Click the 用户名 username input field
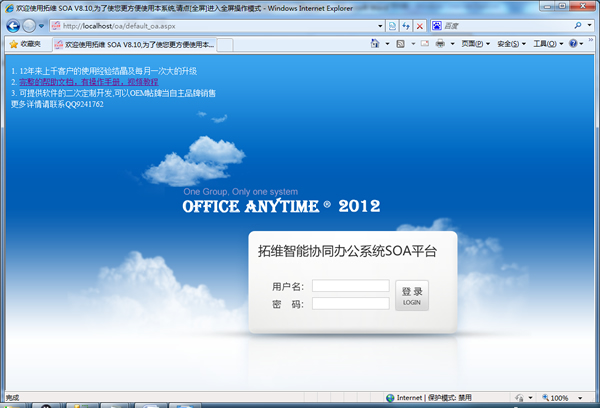 350,286
